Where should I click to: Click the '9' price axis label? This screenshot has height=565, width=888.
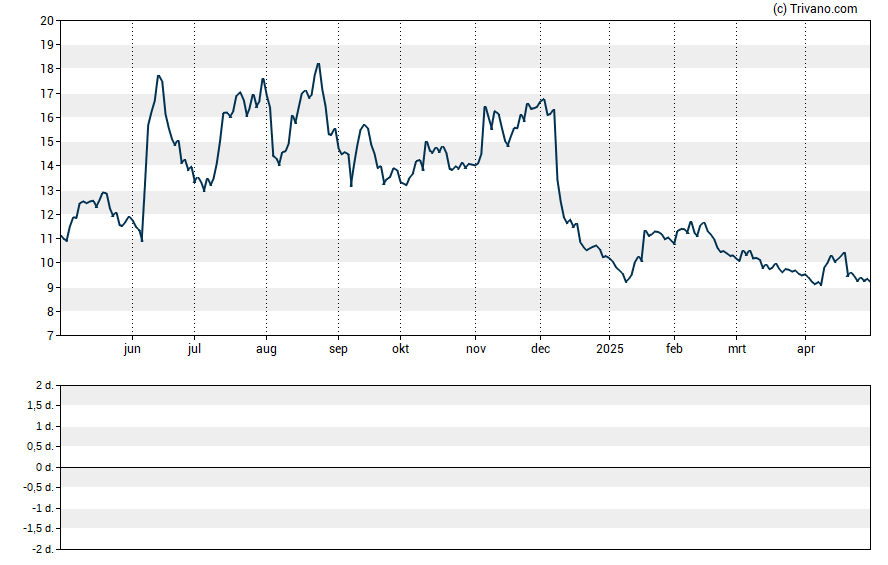tap(50, 288)
